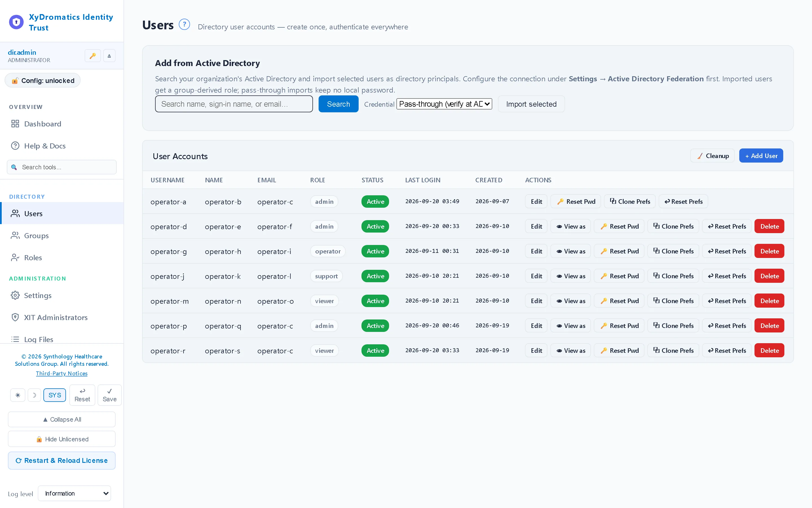
Task: Clone prefs for operator-a
Action: 630,202
